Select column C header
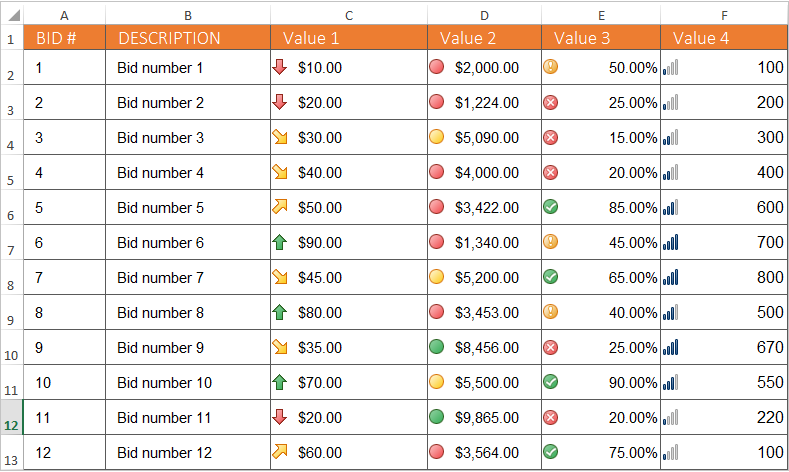 pyautogui.click(x=349, y=16)
